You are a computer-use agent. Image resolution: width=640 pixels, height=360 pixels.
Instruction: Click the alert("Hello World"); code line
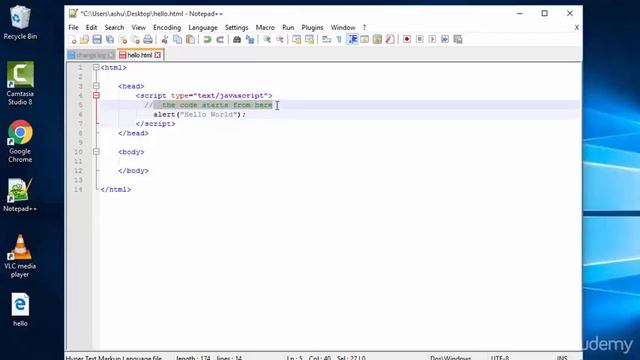click(x=200, y=114)
